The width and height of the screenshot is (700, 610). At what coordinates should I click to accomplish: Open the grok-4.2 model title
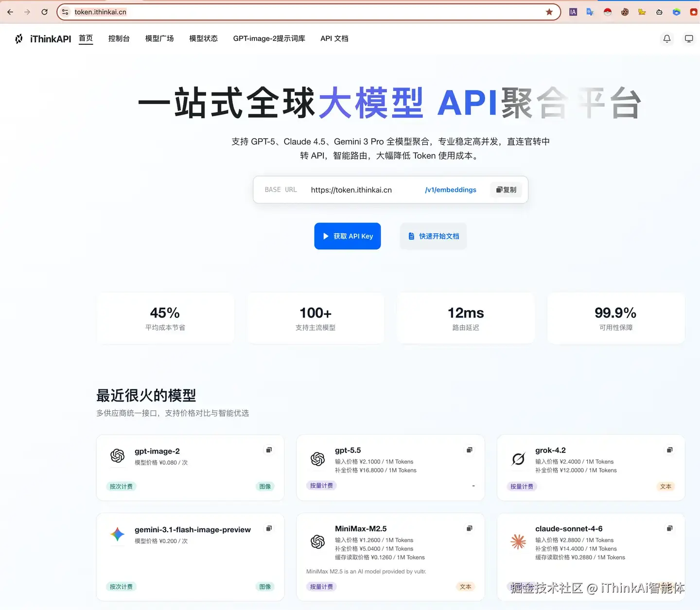click(x=550, y=450)
